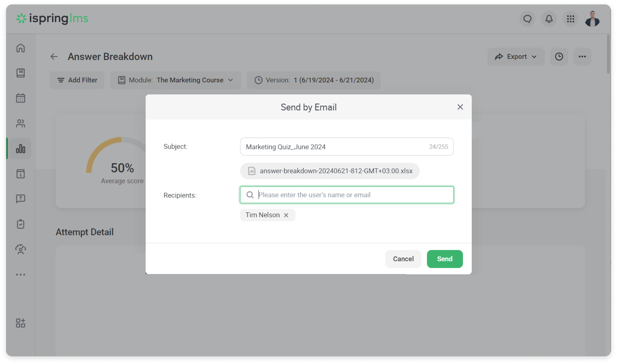Click the schedule clock icon near Export
The image size is (617, 364).
559,57
